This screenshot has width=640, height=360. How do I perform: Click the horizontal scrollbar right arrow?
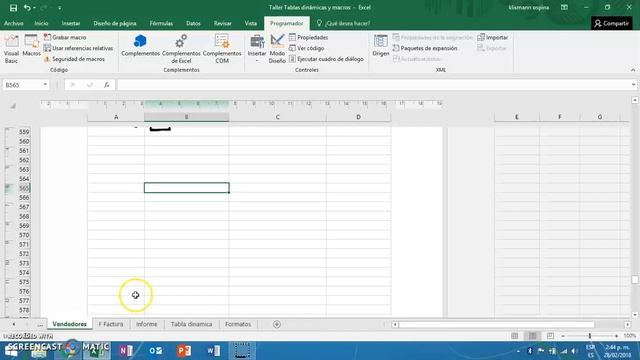click(x=627, y=324)
